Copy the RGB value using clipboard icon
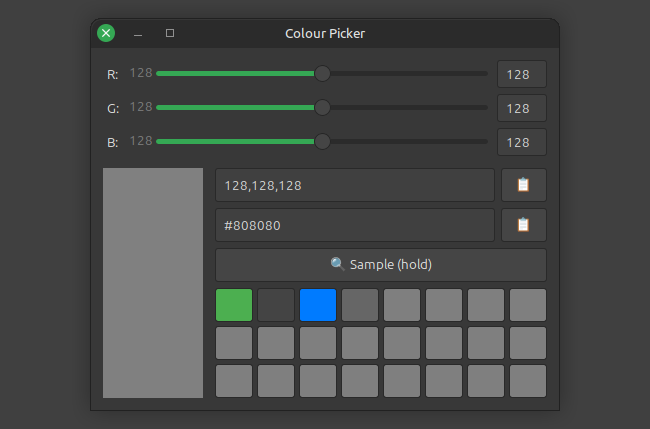650x429 pixels. point(522,185)
